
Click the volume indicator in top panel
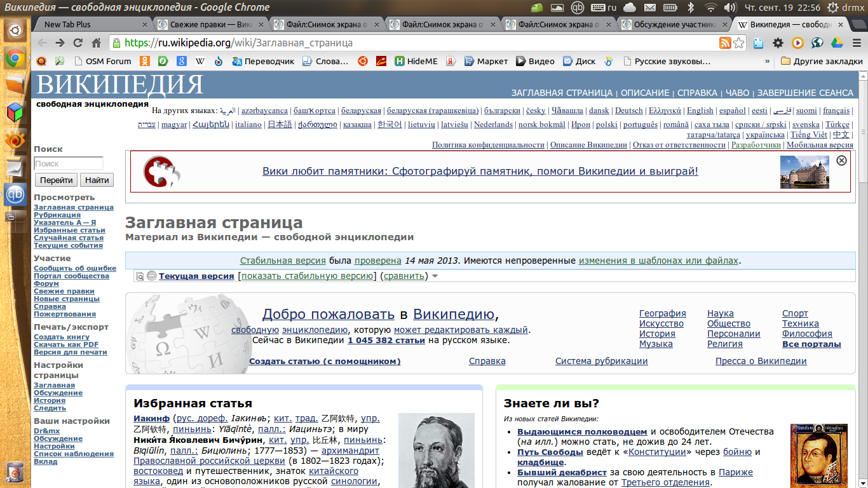730,8
